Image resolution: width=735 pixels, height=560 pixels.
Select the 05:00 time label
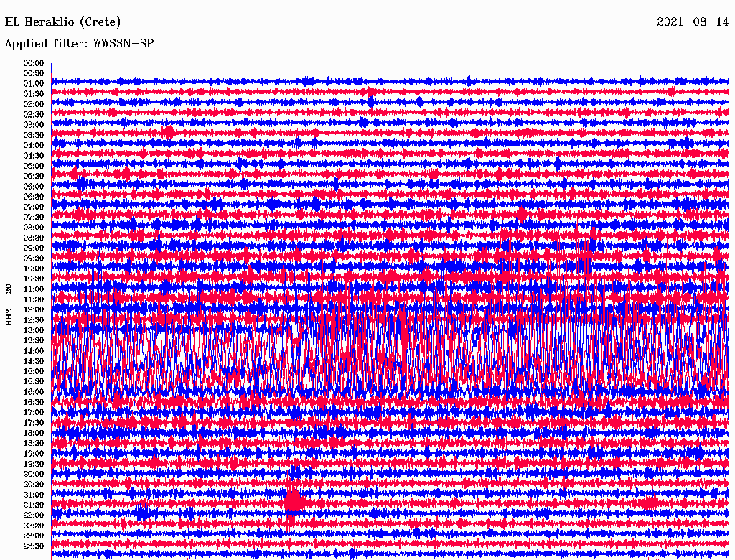[x=34, y=166]
